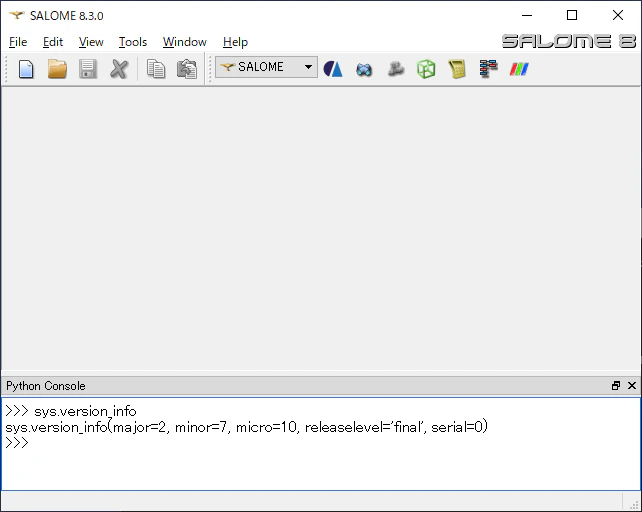
Task: Create a new document with New icon
Action: 26,69
